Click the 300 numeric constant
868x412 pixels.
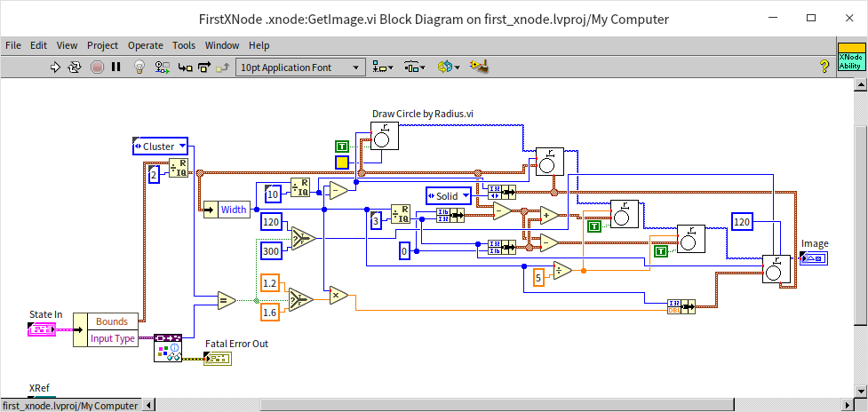(271, 251)
